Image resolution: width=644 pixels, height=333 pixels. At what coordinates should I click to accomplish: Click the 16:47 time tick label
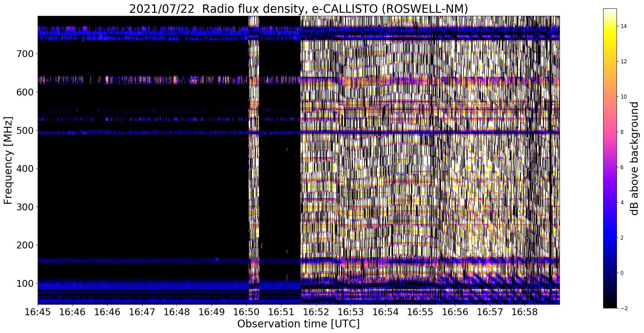point(142,312)
